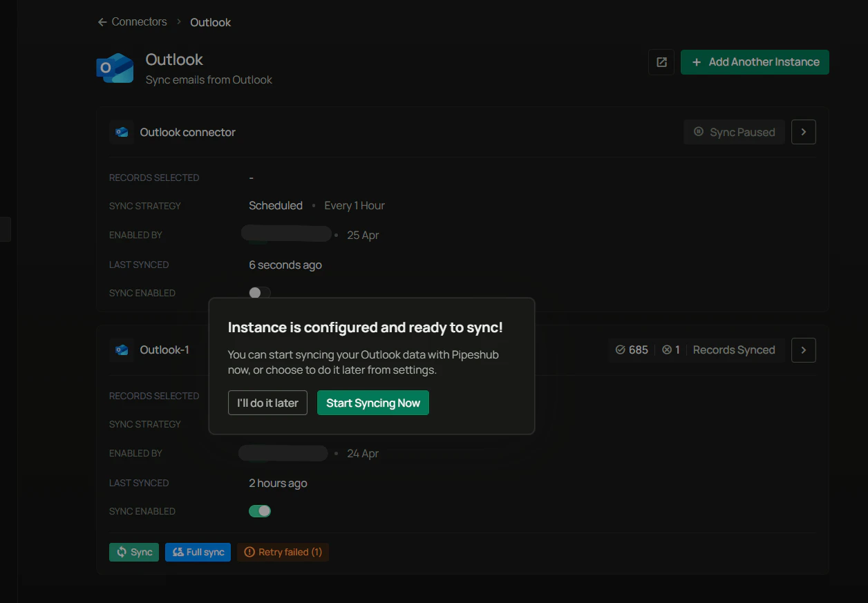The image size is (868, 603).
Task: Toggle Sync Enabled for Outlook connector
Action: (x=260, y=293)
